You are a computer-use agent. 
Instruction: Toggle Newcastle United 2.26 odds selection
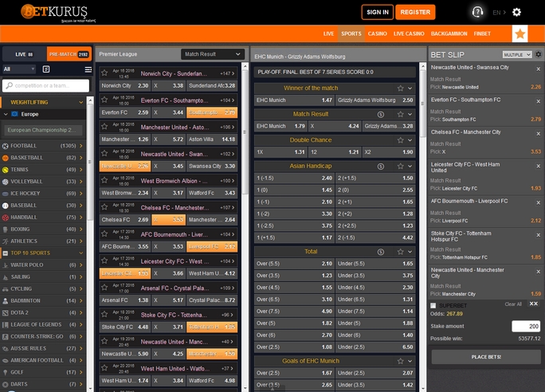[125, 166]
